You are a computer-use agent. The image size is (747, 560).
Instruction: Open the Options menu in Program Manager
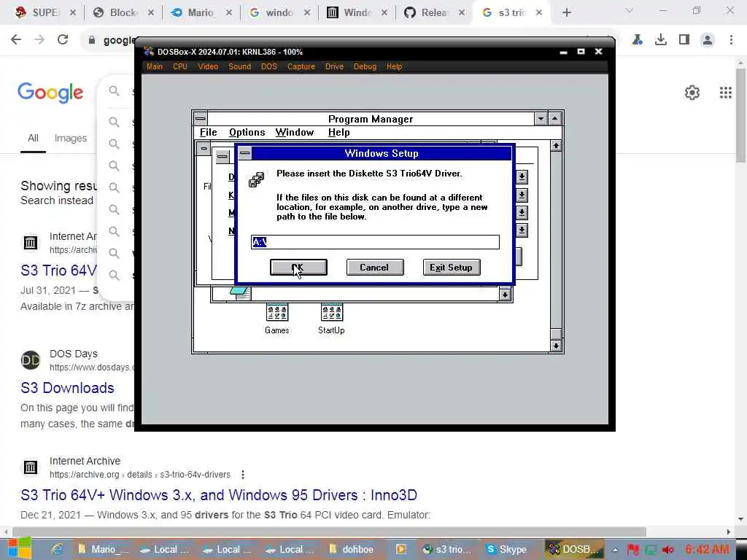[x=247, y=133]
